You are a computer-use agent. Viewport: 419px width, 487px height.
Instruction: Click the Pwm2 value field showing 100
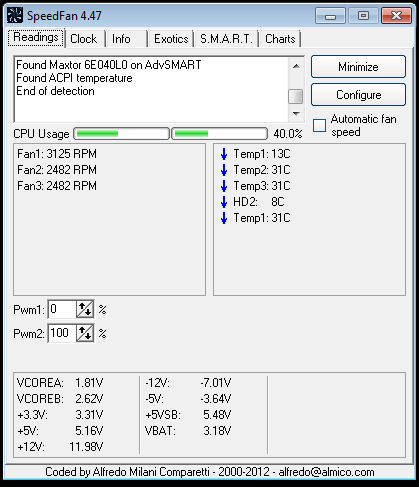pos(62,333)
